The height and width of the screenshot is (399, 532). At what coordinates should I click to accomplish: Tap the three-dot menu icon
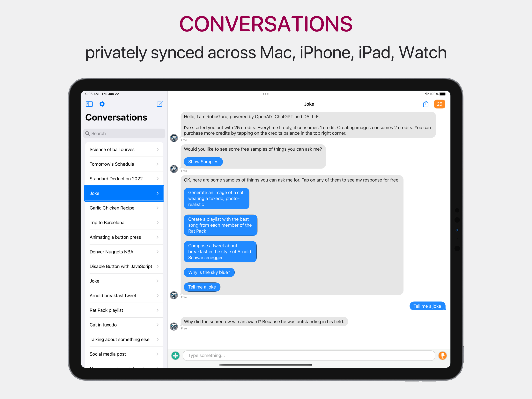pos(266,94)
